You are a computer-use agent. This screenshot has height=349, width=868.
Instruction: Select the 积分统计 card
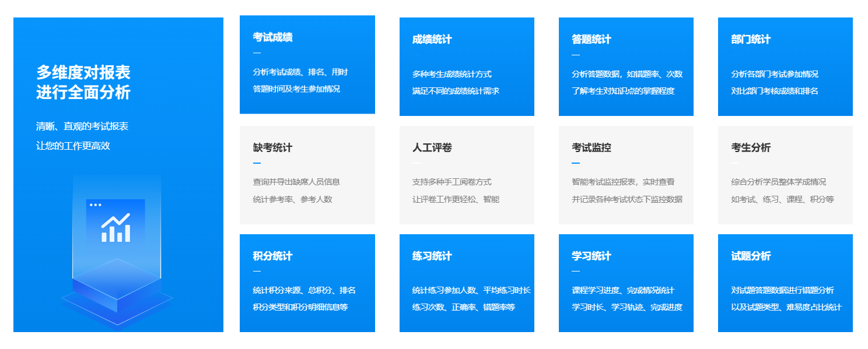coord(307,283)
